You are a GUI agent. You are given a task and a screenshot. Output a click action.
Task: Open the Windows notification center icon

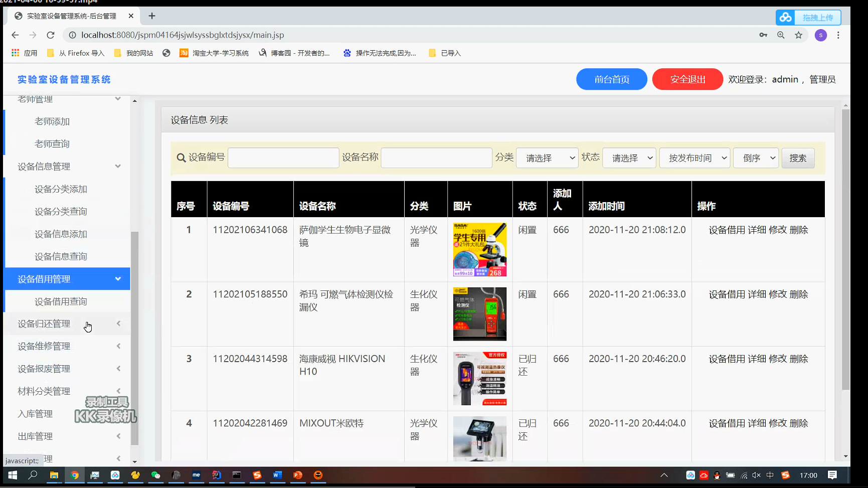[832, 475]
